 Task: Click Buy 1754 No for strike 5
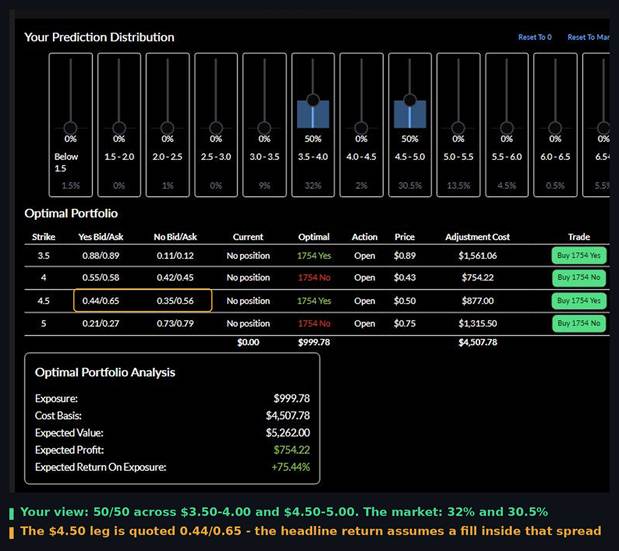pyautogui.click(x=579, y=323)
